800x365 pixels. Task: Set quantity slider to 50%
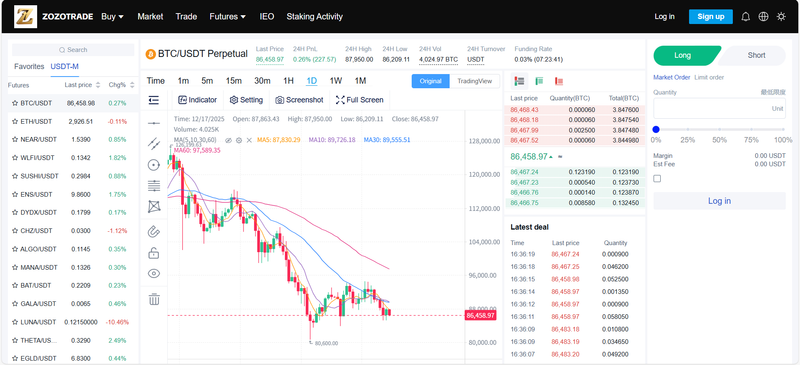tap(719, 130)
